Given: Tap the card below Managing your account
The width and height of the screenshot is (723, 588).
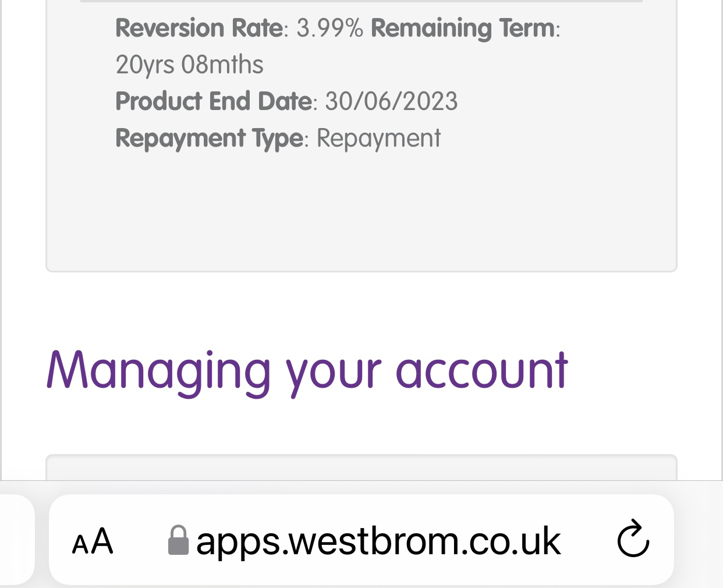Looking at the screenshot, I should pos(361,467).
